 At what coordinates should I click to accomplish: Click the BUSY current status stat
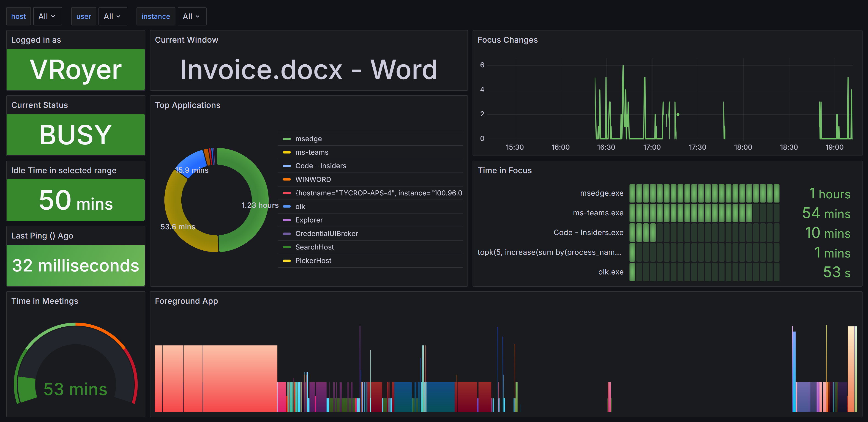75,134
